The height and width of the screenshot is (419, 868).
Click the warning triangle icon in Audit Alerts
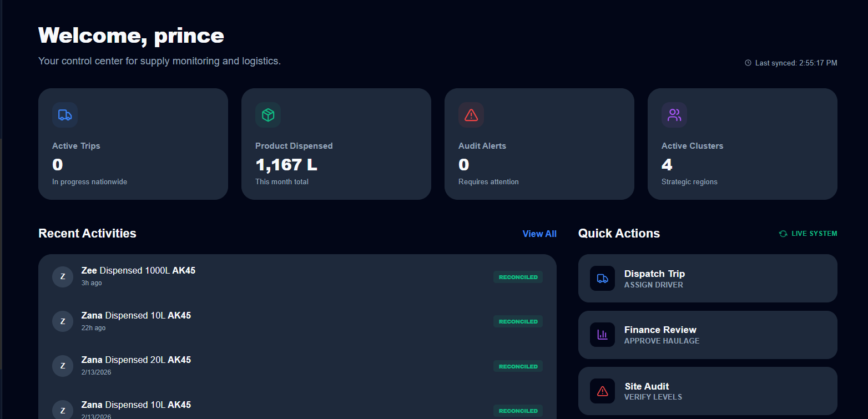pos(471,115)
